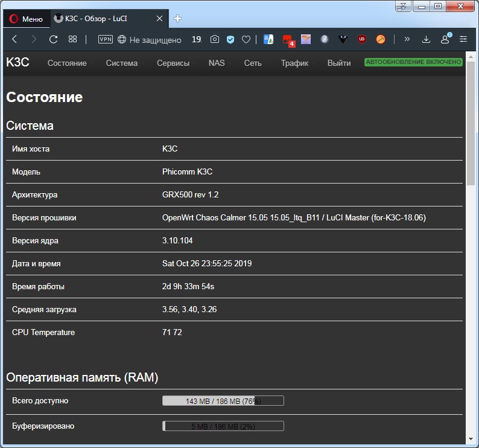This screenshot has height=448, width=479.
Task: Open the blue ad blocker shield
Action: (x=230, y=39)
